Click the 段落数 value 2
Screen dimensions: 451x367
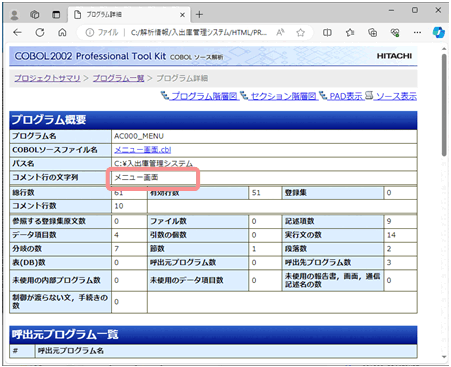coord(389,249)
